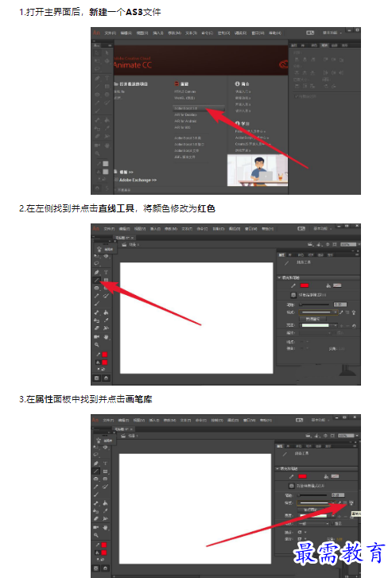Open Adobe Exchange link in step 1
The image size is (392, 578).
(138, 180)
